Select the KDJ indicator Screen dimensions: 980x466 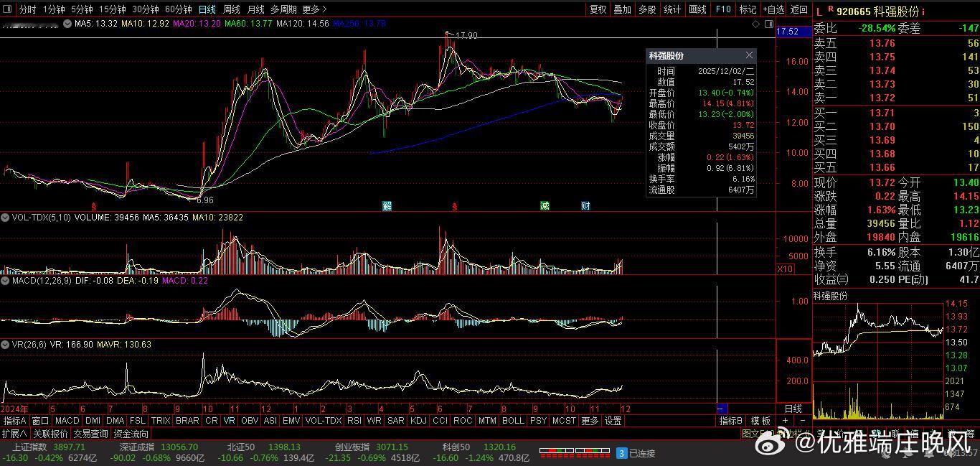[418, 421]
